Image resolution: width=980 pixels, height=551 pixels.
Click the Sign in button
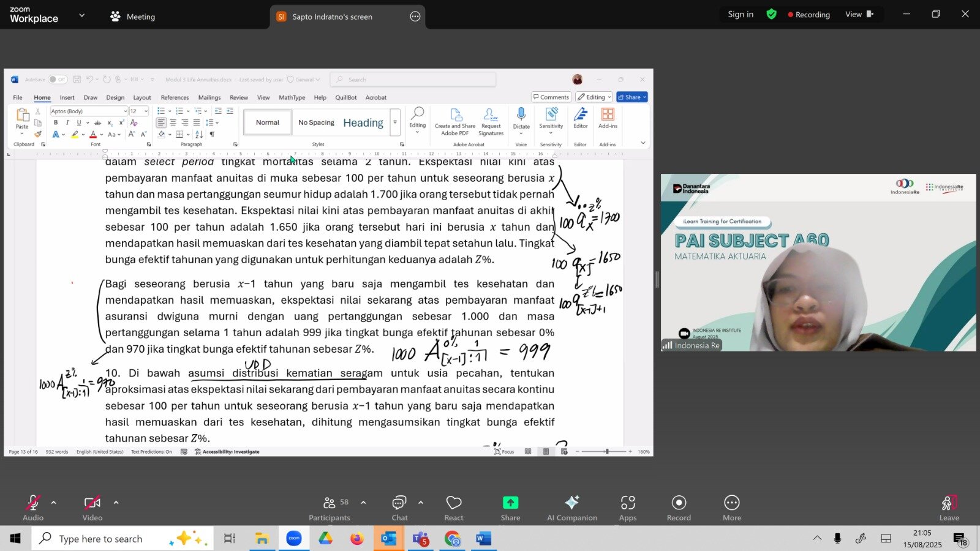(741, 15)
